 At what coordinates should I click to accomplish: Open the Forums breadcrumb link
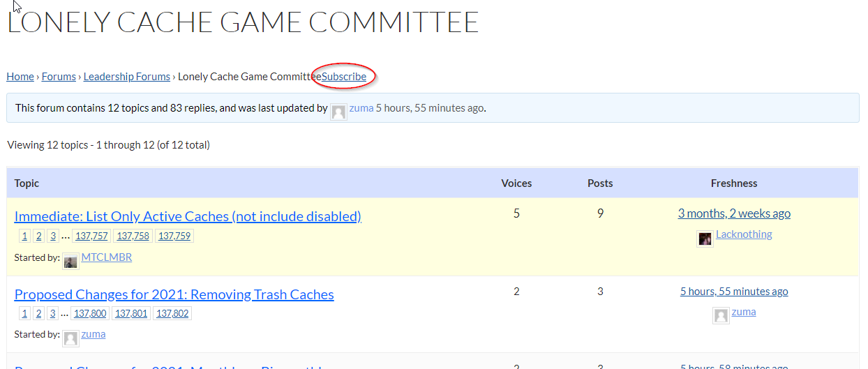pos(59,77)
